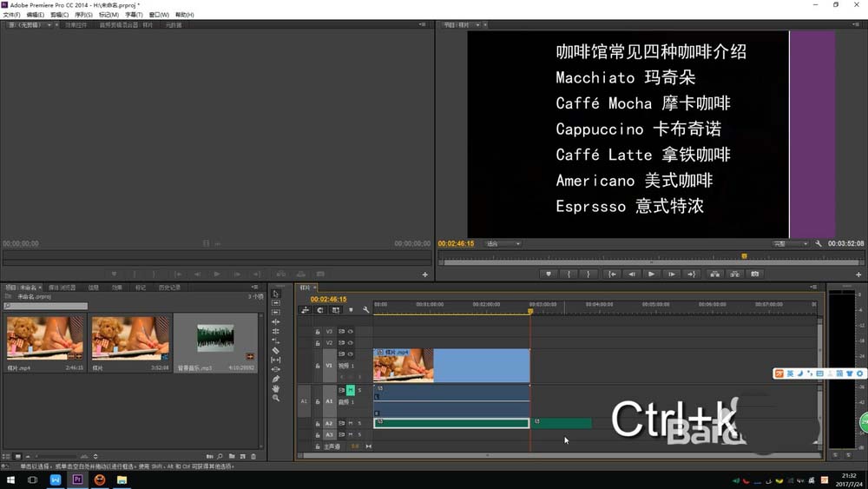Solo audio track A1
Image resolution: width=868 pixels, height=489 pixels.
359,391
